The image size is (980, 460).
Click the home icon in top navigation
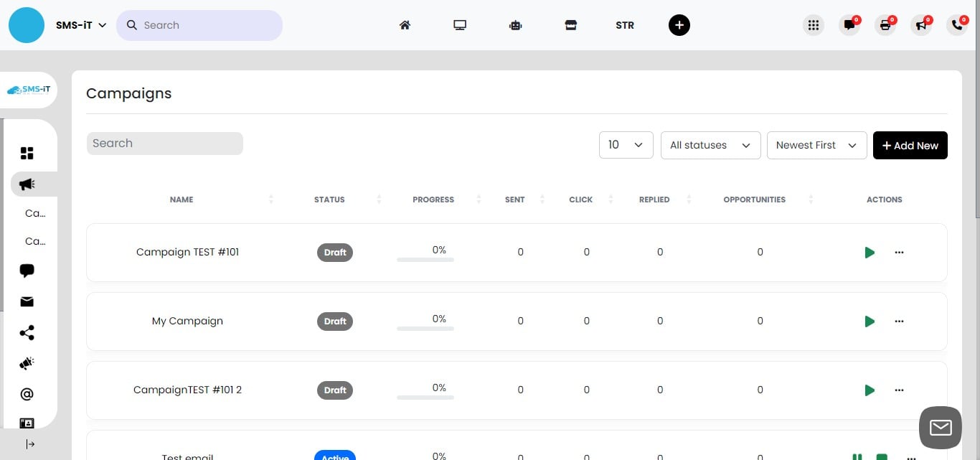click(x=405, y=25)
